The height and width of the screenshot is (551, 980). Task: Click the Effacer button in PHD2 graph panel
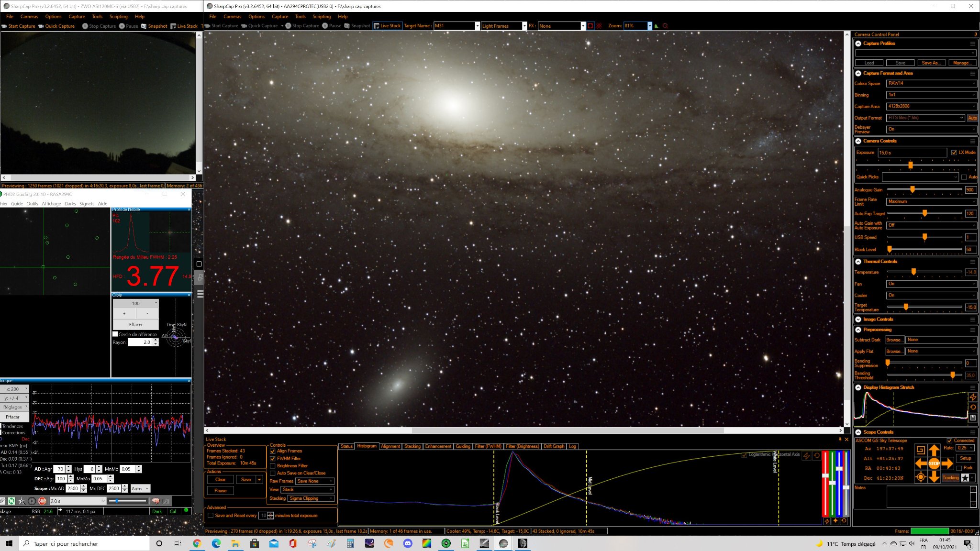[x=13, y=417]
